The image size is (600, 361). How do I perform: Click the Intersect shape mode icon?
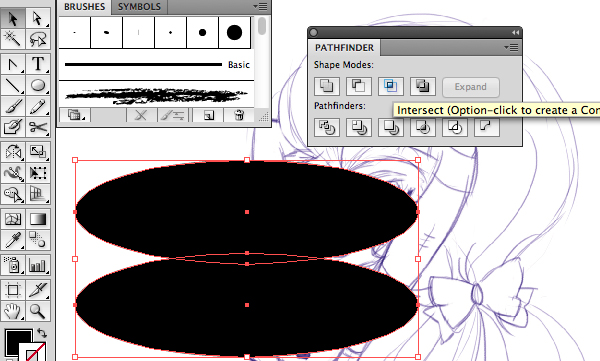tap(391, 86)
